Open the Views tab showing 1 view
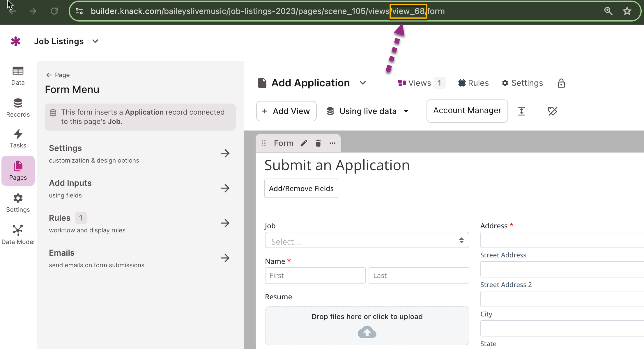The width and height of the screenshot is (644, 349). coord(420,83)
